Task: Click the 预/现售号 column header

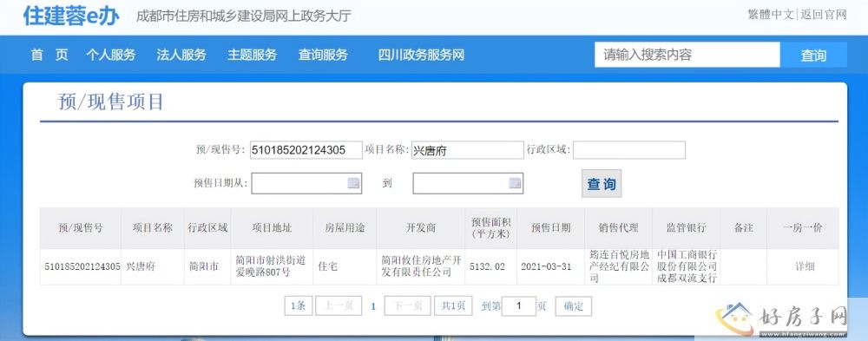Action: [80, 228]
